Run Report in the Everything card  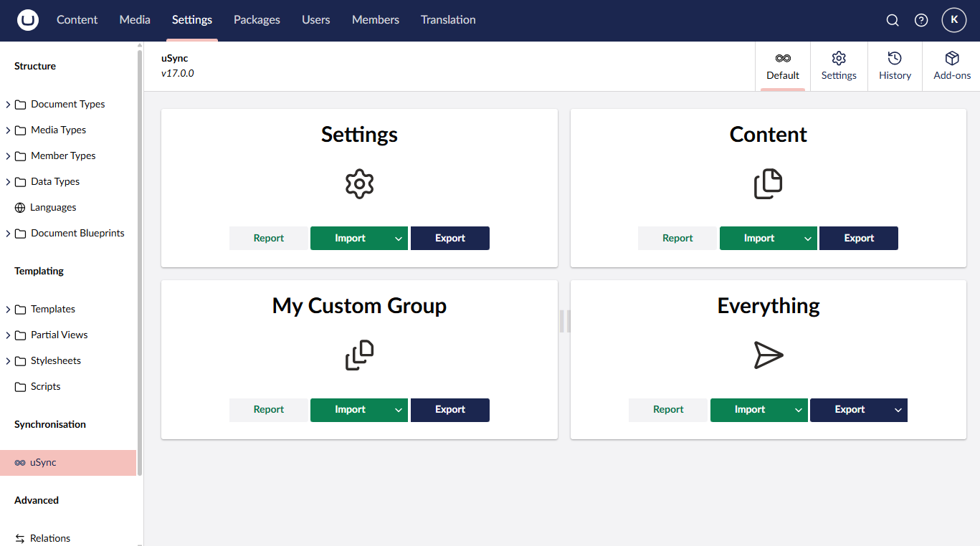click(x=668, y=410)
